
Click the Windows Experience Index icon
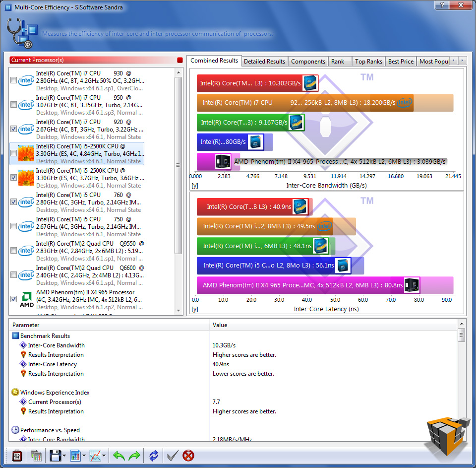pyautogui.click(x=15, y=393)
